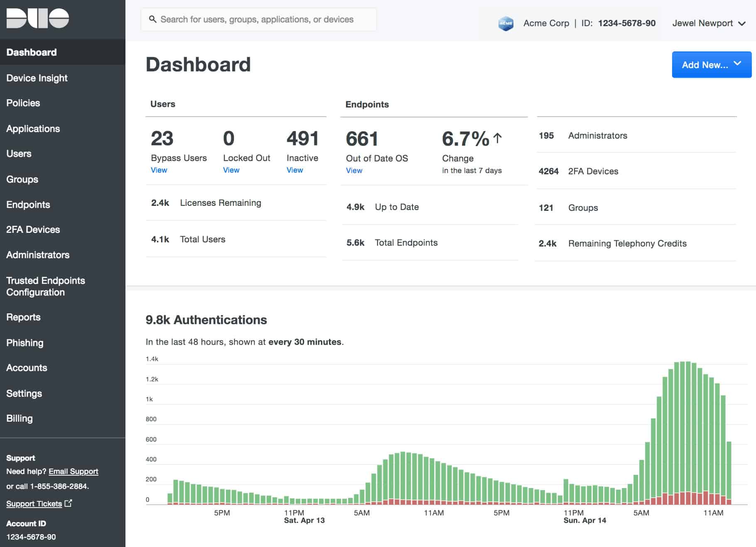Click the Acme Corp hexagon logo
This screenshot has width=756, height=547.
point(506,23)
